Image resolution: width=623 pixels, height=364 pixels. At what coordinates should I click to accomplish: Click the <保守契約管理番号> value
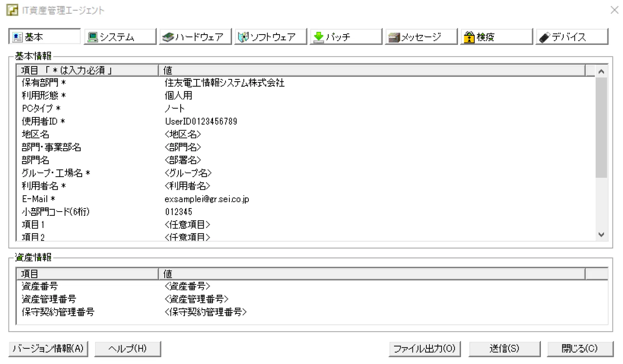(x=206, y=312)
